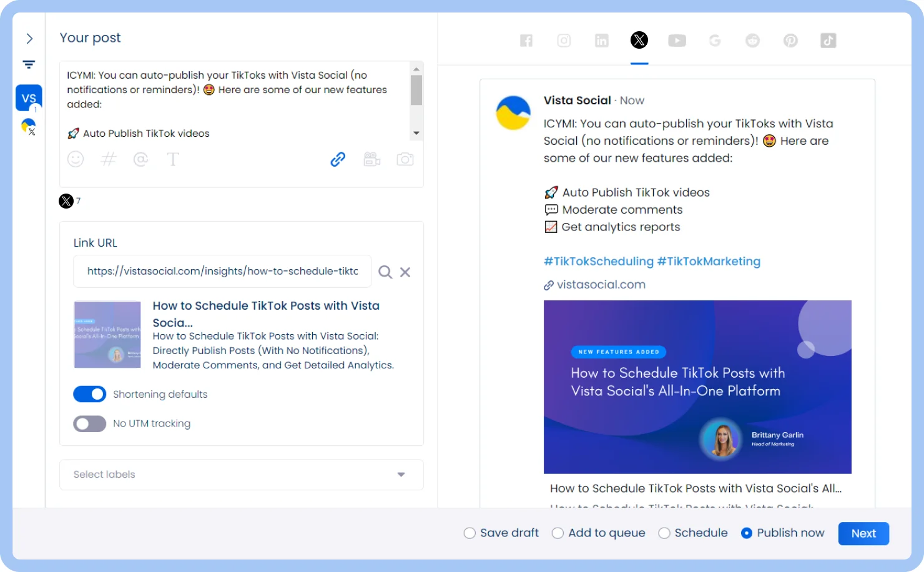Add a mention with the @ icon
The height and width of the screenshot is (572, 924).
[141, 159]
